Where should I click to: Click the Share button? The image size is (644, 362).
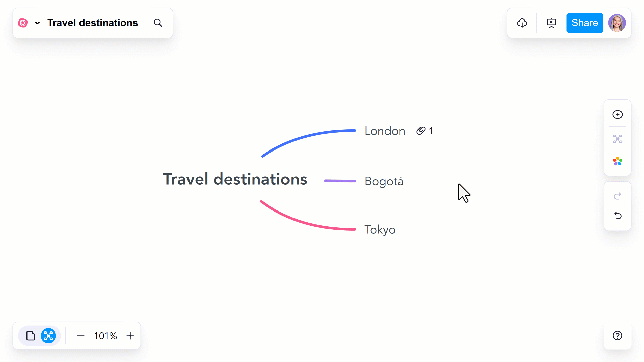[585, 23]
